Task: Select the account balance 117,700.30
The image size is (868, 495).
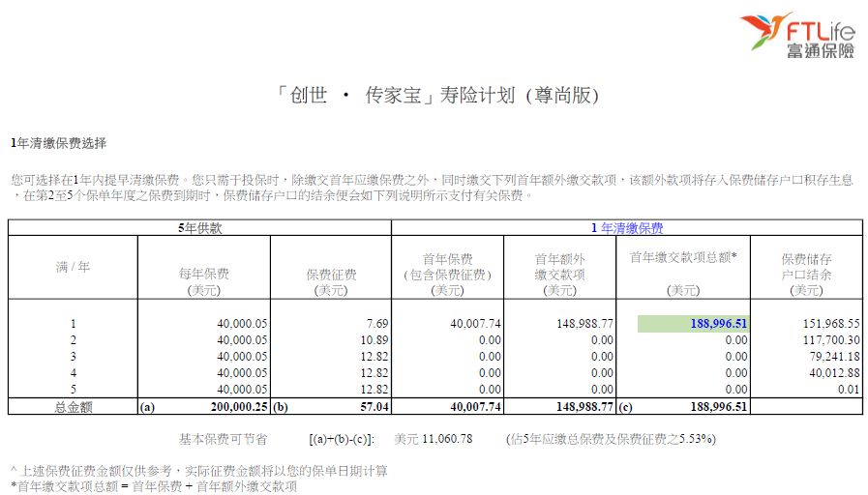Action: click(x=831, y=340)
